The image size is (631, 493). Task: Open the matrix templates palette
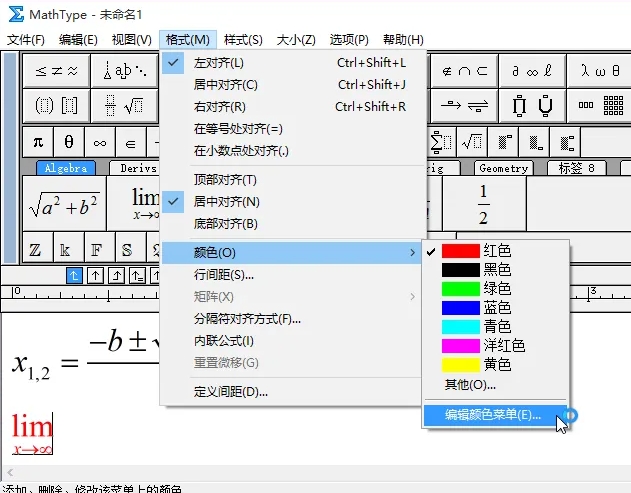pos(600,106)
